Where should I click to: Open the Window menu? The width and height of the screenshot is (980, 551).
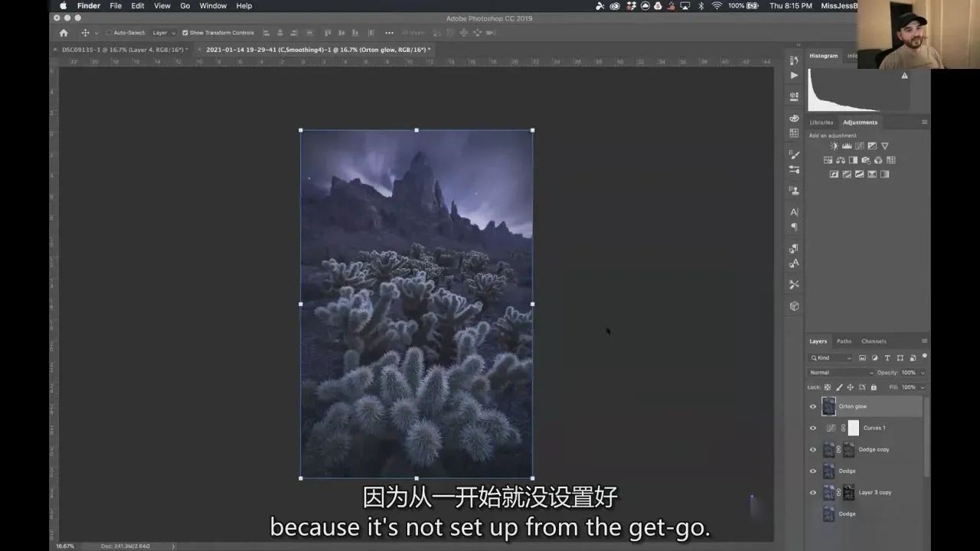(213, 5)
